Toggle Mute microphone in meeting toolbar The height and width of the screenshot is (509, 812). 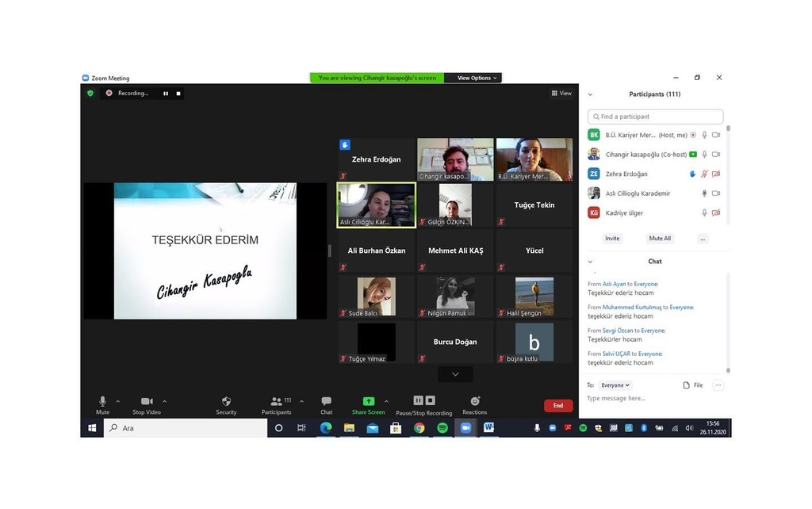(x=102, y=402)
